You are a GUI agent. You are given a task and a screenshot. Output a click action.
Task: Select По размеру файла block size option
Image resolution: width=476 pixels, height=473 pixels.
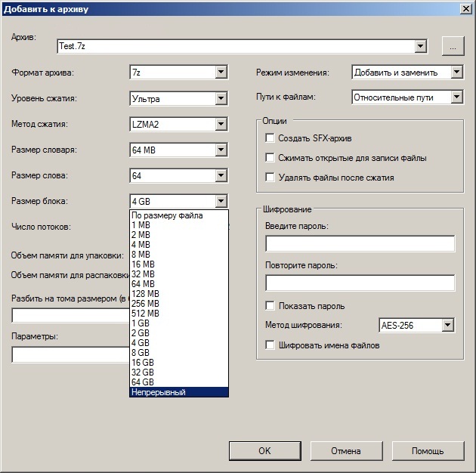coord(179,215)
